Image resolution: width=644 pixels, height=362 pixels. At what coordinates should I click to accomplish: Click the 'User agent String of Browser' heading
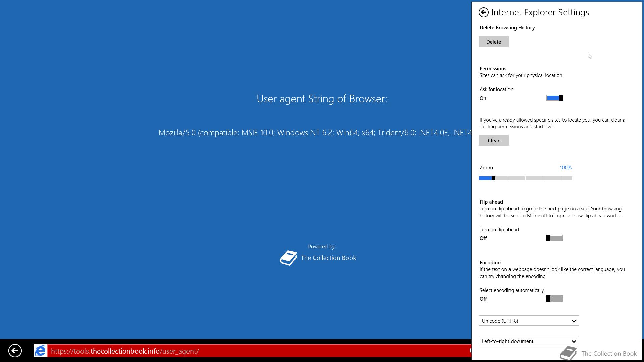tap(322, 99)
